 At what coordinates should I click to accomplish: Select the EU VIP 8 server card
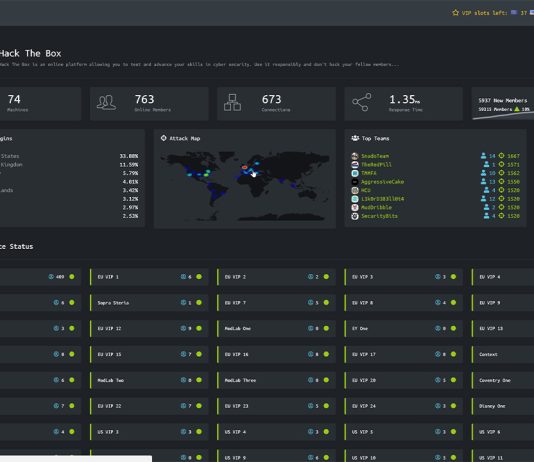click(x=404, y=303)
